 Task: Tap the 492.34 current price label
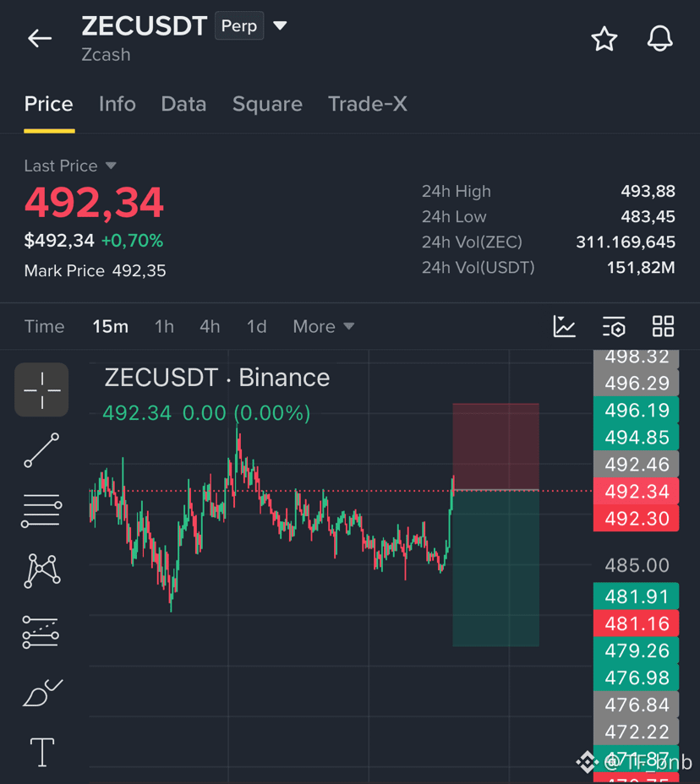tap(636, 491)
